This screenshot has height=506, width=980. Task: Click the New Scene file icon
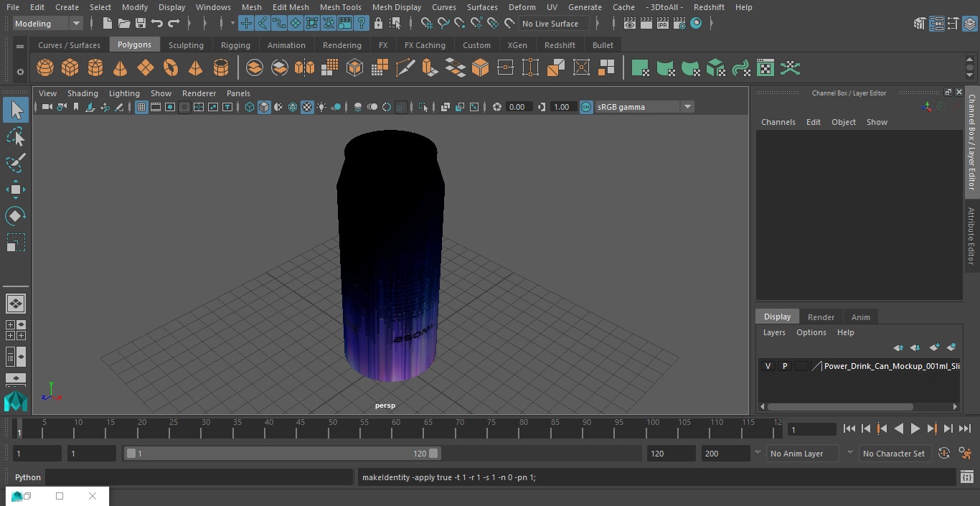coord(107,24)
